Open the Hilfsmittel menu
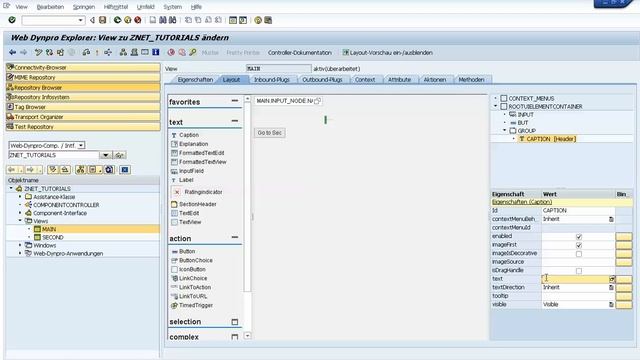Screen dimensions: 640x360 [116, 7]
